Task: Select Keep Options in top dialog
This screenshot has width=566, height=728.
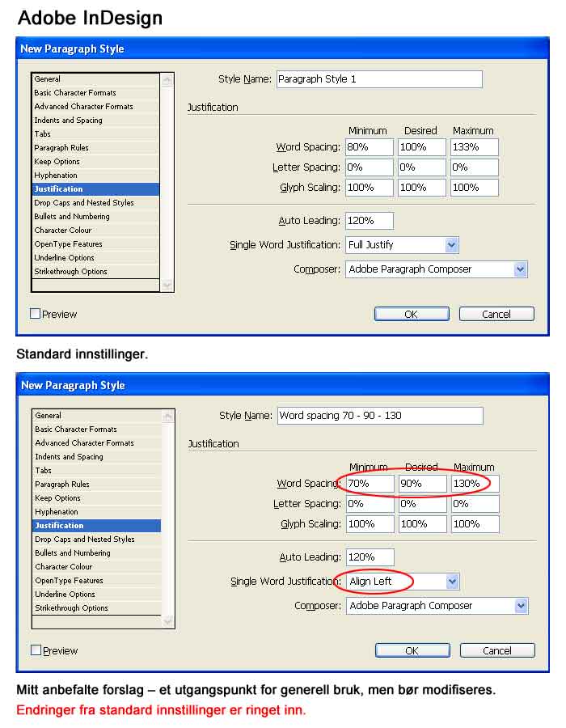Action: pos(96,162)
